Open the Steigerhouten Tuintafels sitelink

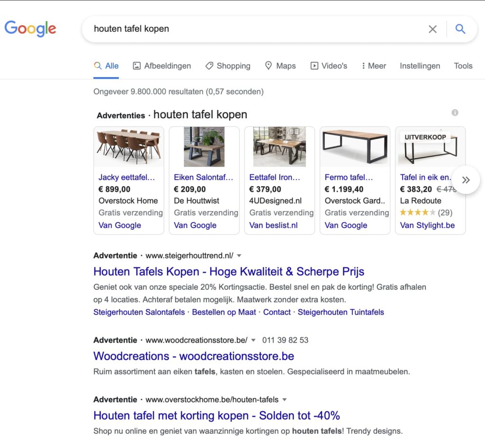click(341, 312)
